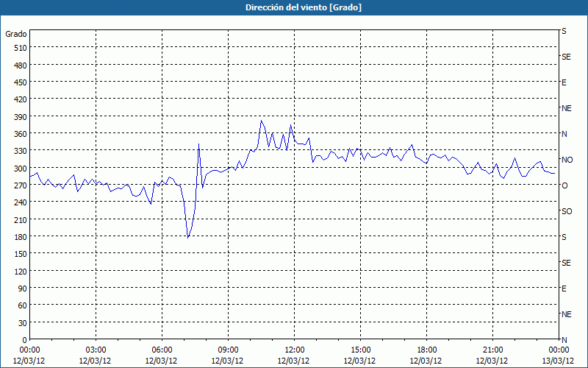Image resolution: width=588 pixels, height=368 pixels.
Task: Click the highest peak of the line near 10:30
Action: tap(261, 121)
